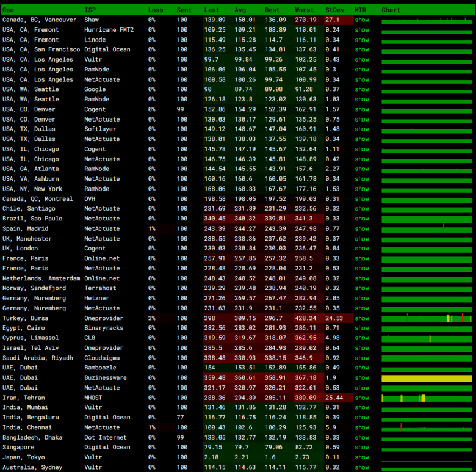This screenshot has width=476, height=472.
Task: Click show in the Singapore row
Action: point(362,448)
